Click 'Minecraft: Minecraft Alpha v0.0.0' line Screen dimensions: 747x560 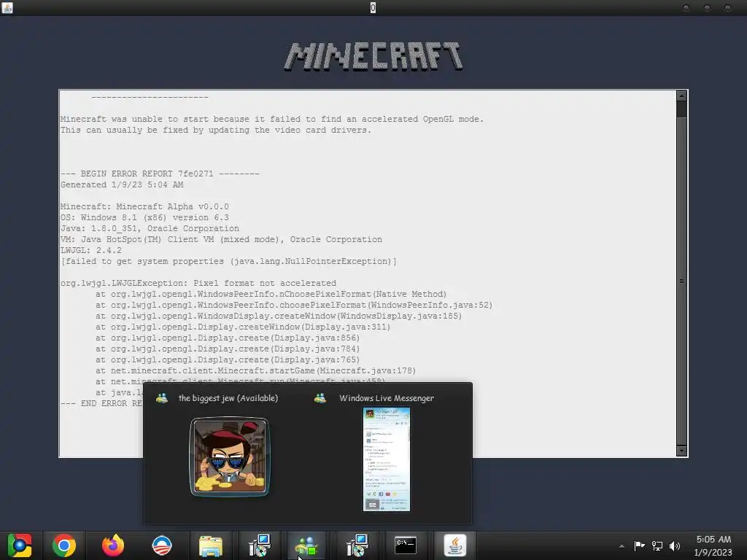tap(144, 206)
